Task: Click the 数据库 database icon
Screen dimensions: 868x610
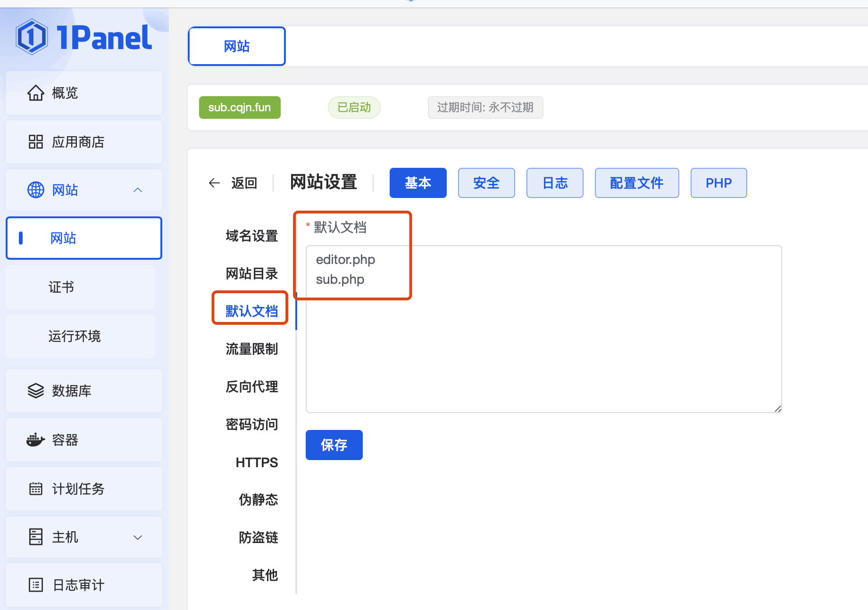Action: pos(35,391)
